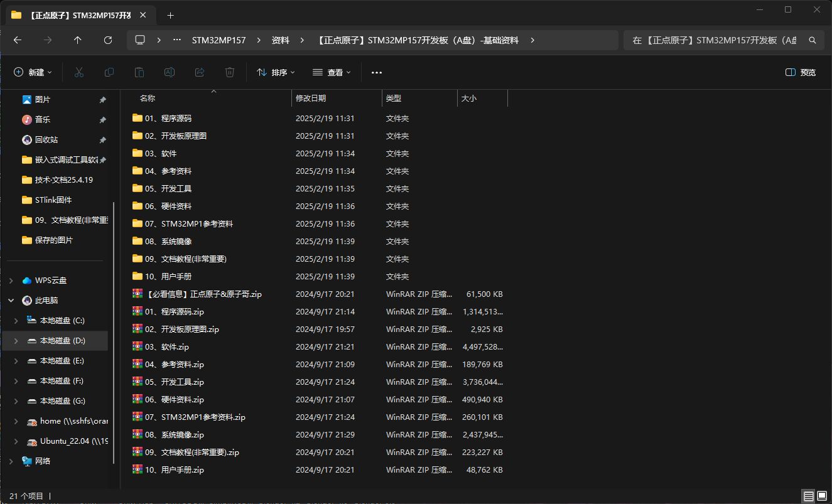
Task: Unpin 图片 using its pin icon
Action: click(102, 100)
